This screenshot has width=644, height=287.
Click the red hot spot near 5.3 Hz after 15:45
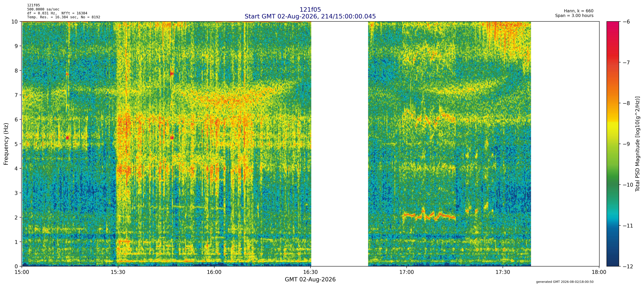pos(172,138)
